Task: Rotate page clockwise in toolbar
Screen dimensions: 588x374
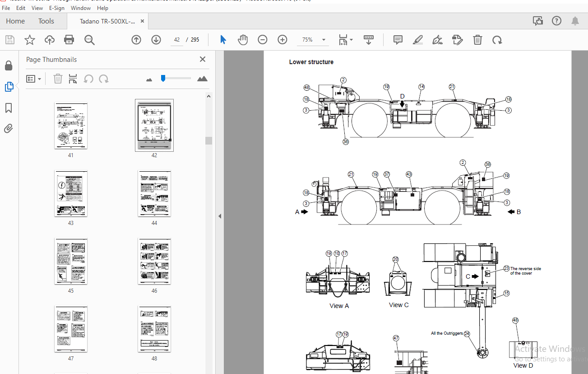Action: 497,40
